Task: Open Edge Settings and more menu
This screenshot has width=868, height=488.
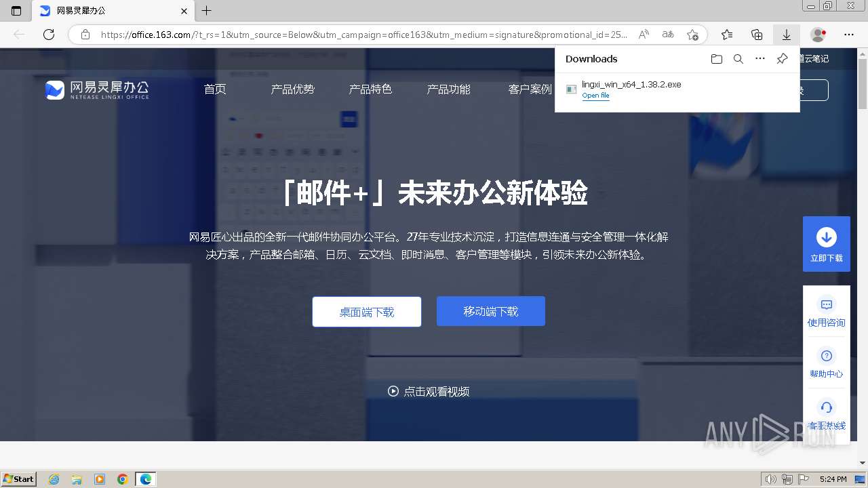Action: [x=849, y=35]
